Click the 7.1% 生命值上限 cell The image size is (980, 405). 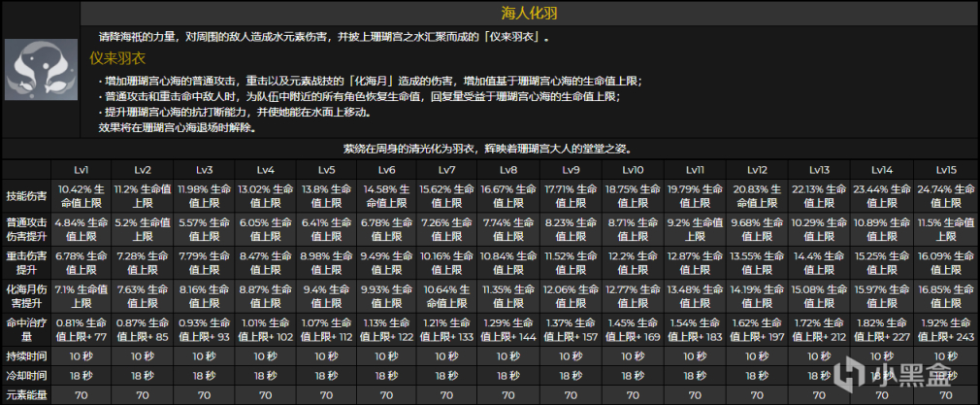tap(82, 296)
